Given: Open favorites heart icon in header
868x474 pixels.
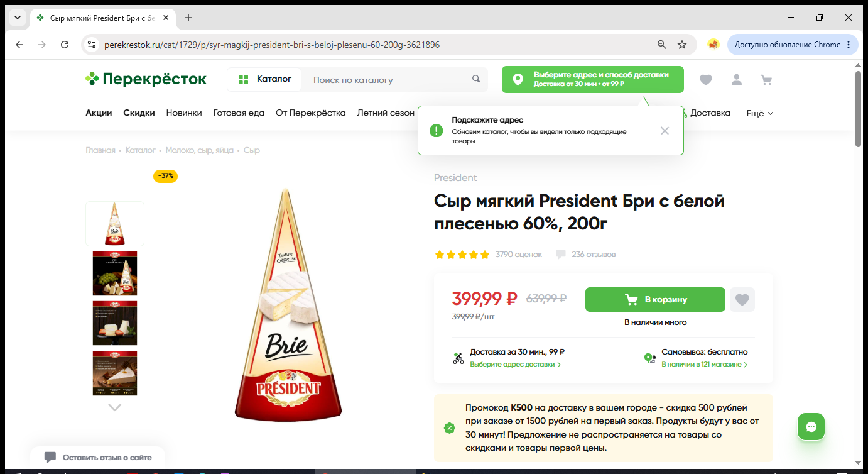Looking at the screenshot, I should [x=706, y=80].
